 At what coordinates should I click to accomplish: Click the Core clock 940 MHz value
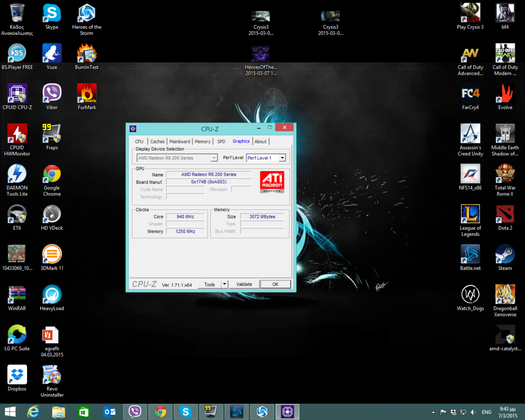(x=186, y=217)
